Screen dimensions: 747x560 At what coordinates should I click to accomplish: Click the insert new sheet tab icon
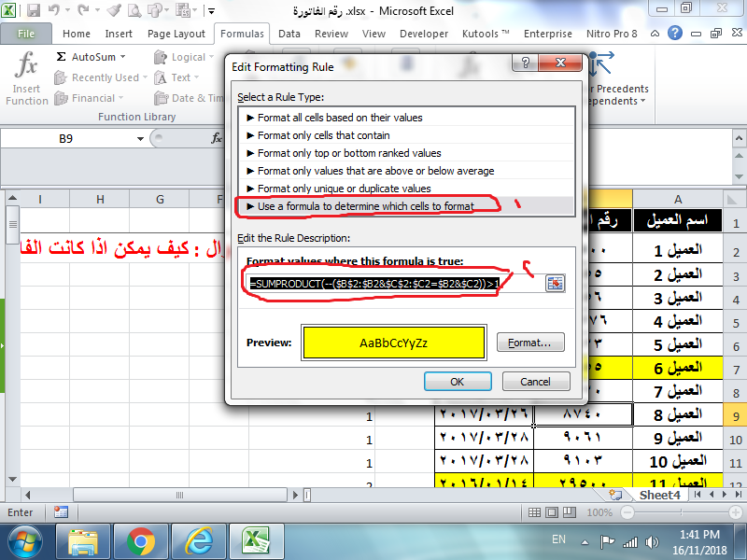pos(615,495)
